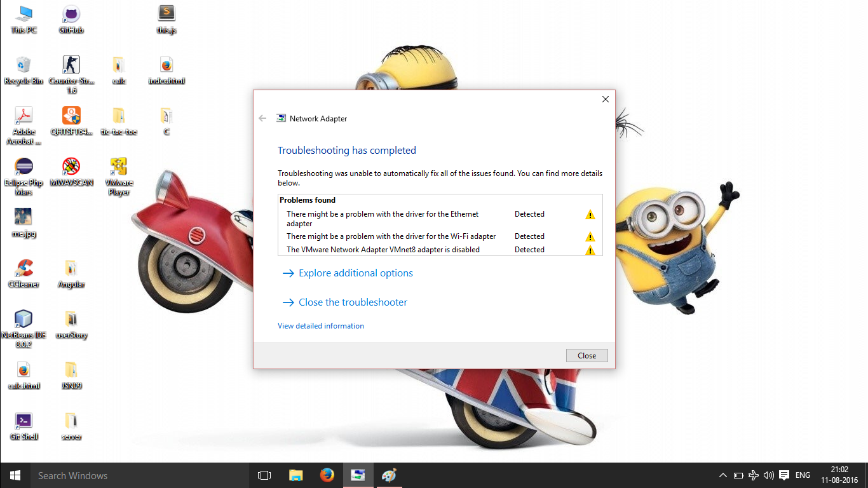868x488 pixels.
Task: Click Close the troubleshooter link
Action: (x=345, y=302)
